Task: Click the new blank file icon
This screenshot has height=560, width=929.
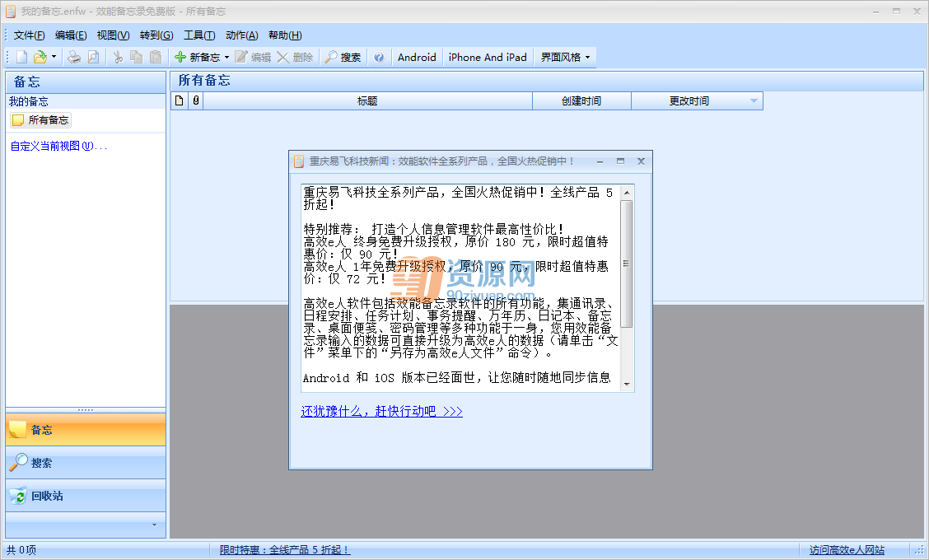Action: (x=22, y=57)
